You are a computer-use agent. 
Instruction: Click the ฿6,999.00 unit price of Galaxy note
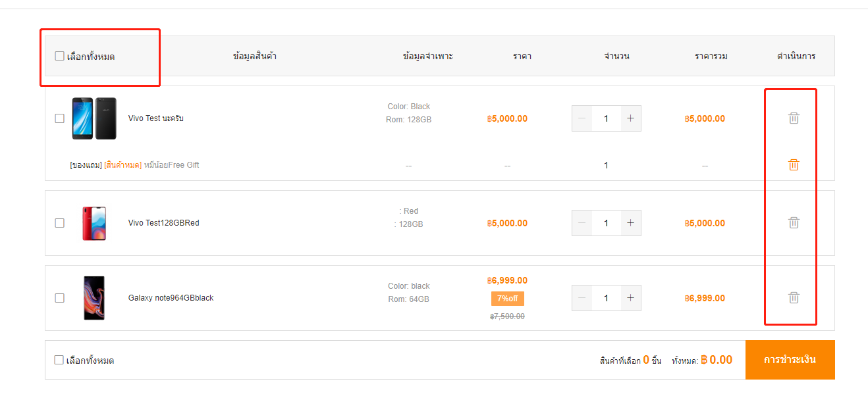(x=507, y=280)
